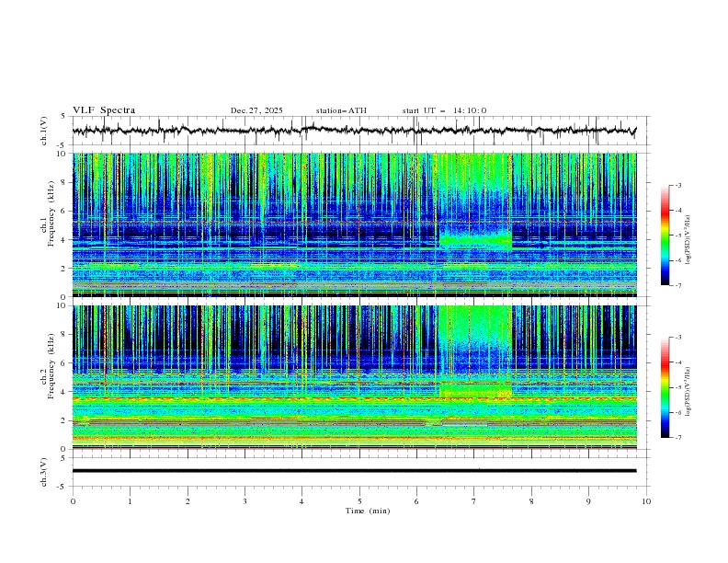Click the ch.1 spectrogram color scale bar
This screenshot has width=728, height=563.
click(665, 236)
